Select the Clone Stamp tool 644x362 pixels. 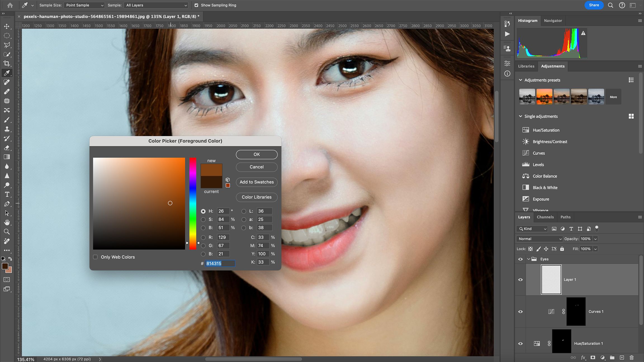pos(7,129)
